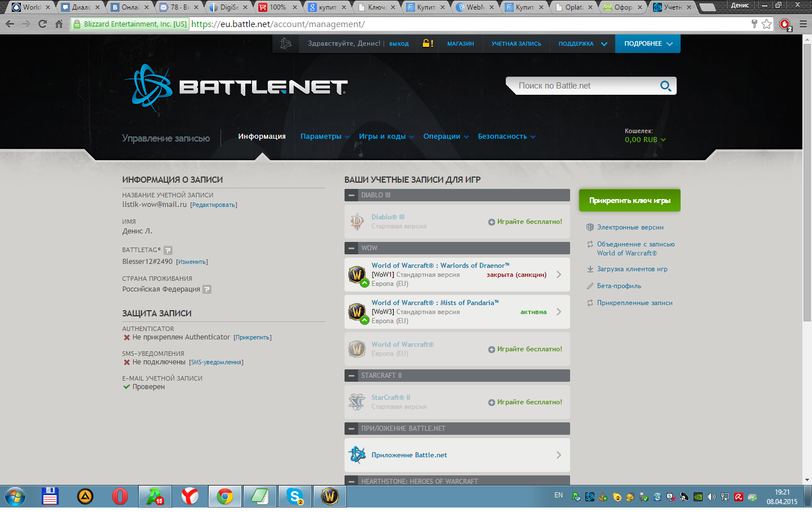Click the выход logout link
The width and height of the screenshot is (812, 525).
click(x=399, y=43)
